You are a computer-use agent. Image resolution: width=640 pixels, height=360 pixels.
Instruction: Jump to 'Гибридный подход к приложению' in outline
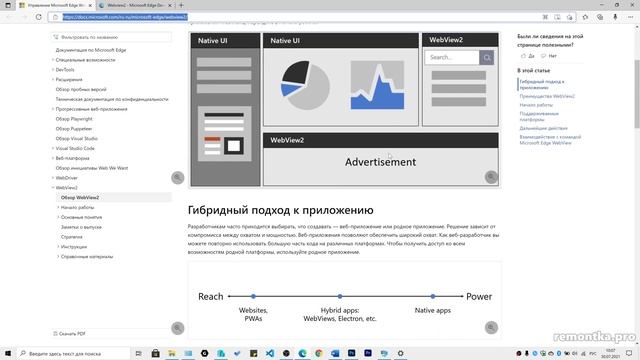click(x=542, y=84)
